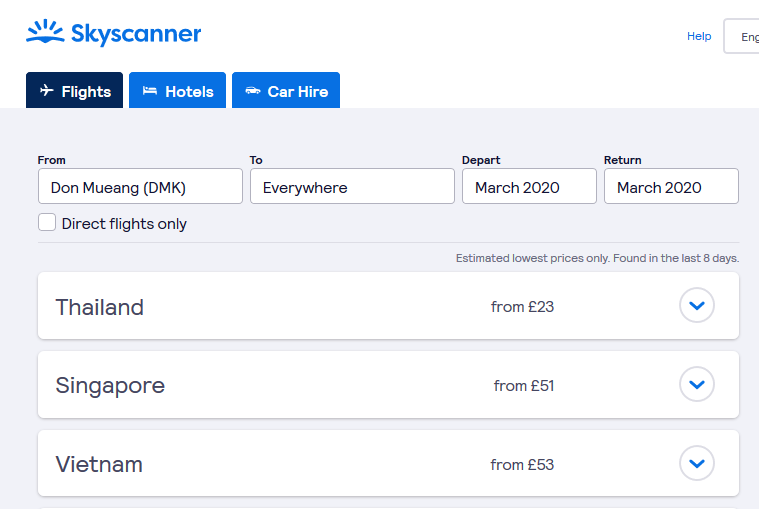Expand the Thailand results chevron

697,305
